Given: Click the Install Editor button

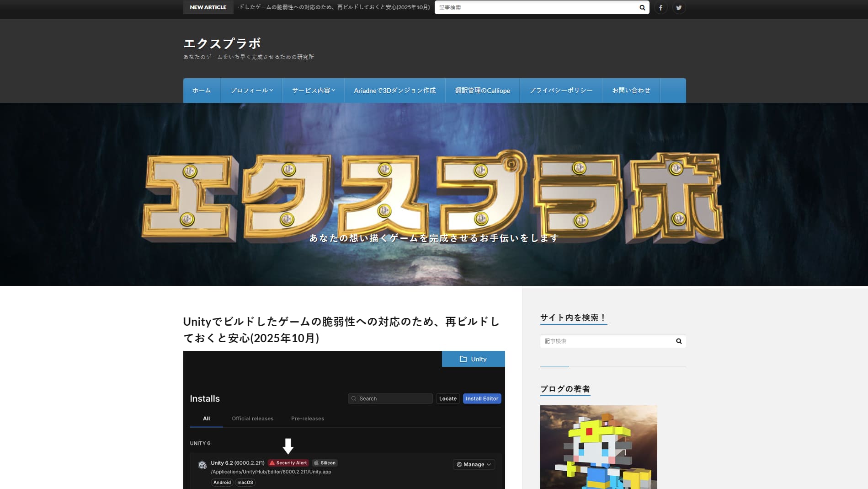Looking at the screenshot, I should tap(481, 398).
